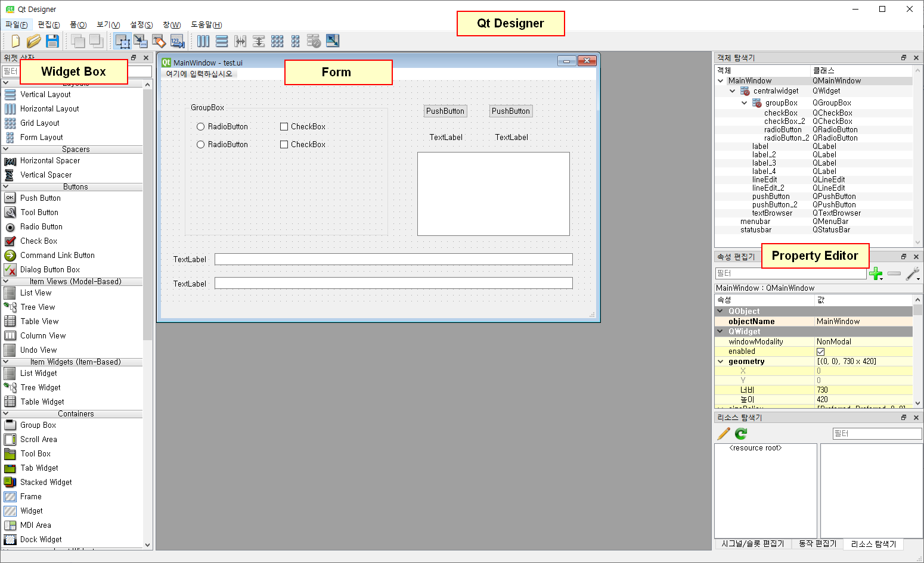Click the Break Layout toolbar icon
Screen dimensions: 924x563
click(x=314, y=41)
